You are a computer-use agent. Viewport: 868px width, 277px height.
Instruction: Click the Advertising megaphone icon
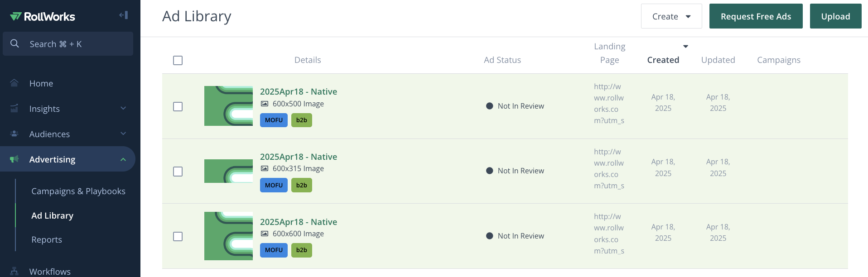pos(14,159)
